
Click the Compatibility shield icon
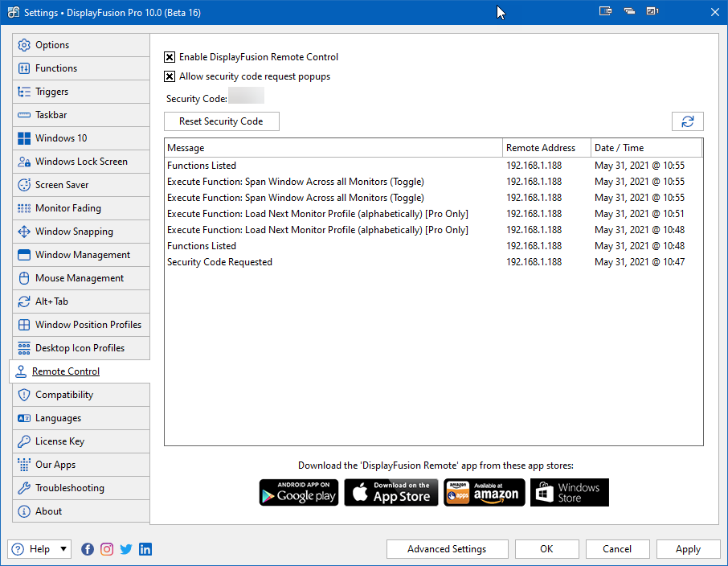[23, 395]
